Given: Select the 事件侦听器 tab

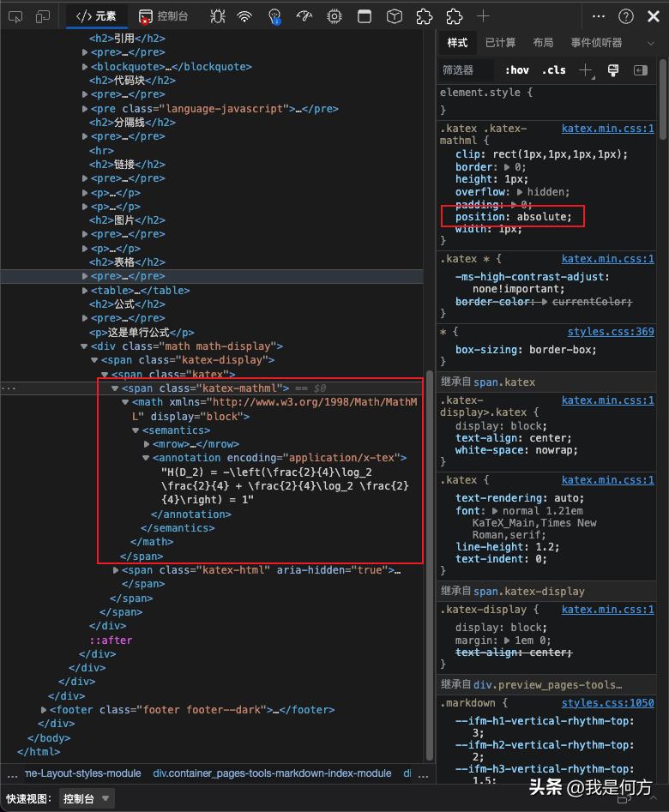Looking at the screenshot, I should 596,43.
